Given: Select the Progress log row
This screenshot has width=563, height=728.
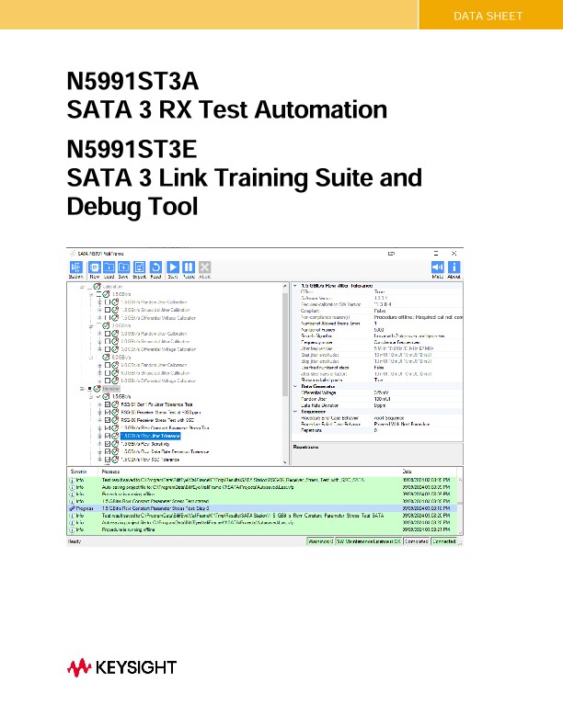Looking at the screenshot, I should (262, 508).
